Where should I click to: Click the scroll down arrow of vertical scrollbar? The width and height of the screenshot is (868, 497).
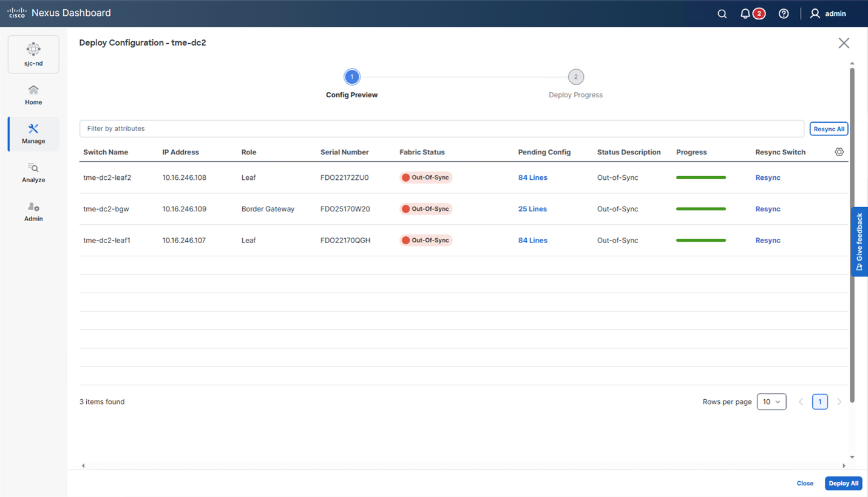pos(852,457)
